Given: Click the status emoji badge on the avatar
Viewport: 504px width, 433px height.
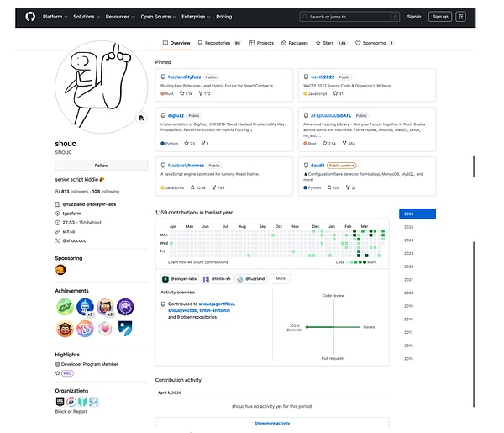Looking at the screenshot, I should (141, 117).
